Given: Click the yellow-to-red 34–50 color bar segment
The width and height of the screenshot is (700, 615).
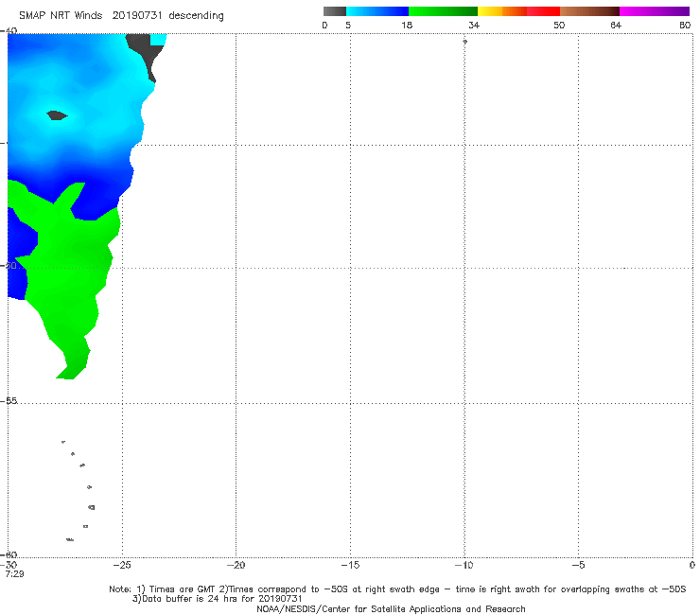Looking at the screenshot, I should pyautogui.click(x=518, y=11).
